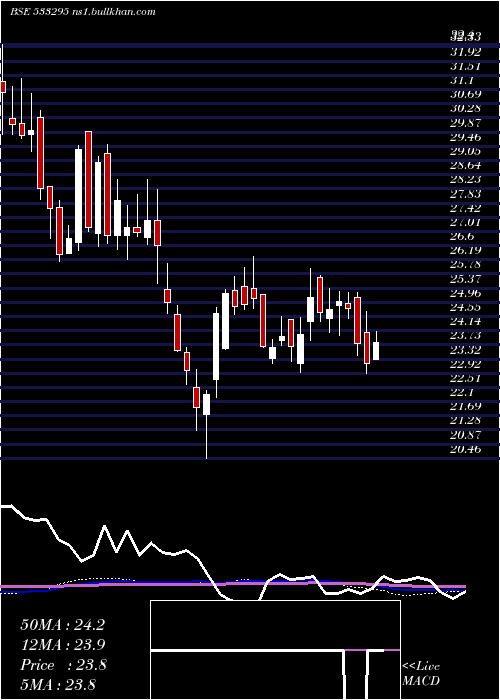Click the 30.28 price axis label

click(466, 109)
